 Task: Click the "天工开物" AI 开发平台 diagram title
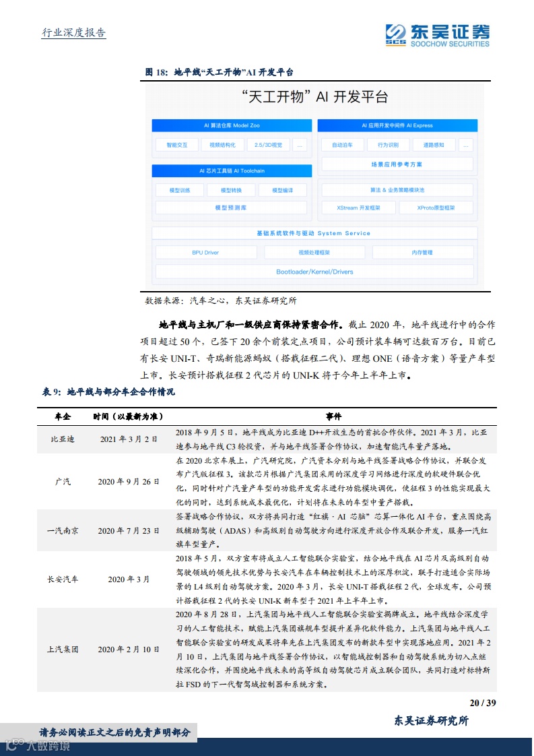314,97
